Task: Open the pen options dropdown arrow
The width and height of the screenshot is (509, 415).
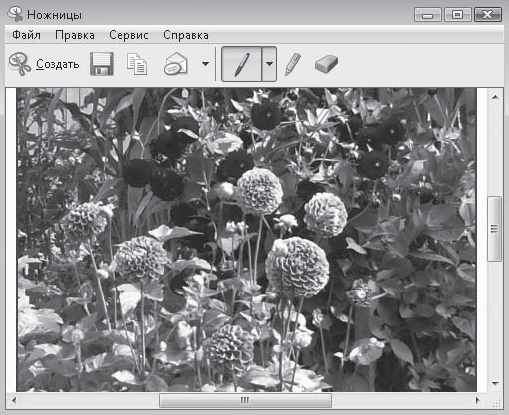Action: 269,64
